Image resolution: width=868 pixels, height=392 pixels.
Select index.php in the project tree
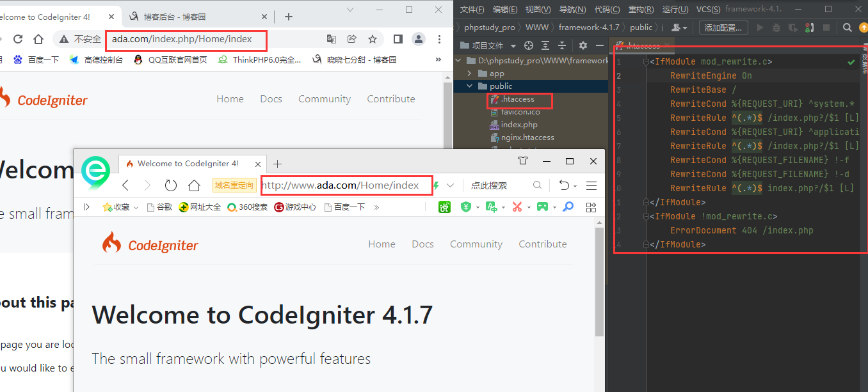click(514, 125)
